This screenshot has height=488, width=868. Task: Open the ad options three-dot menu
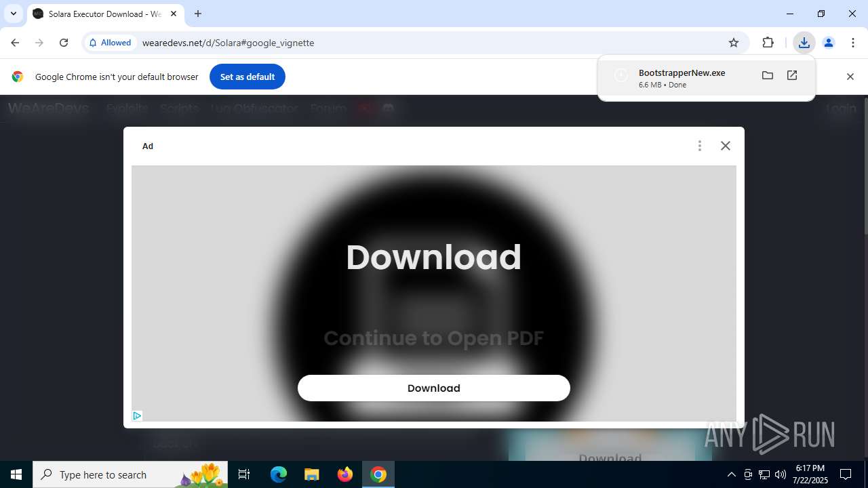700,146
